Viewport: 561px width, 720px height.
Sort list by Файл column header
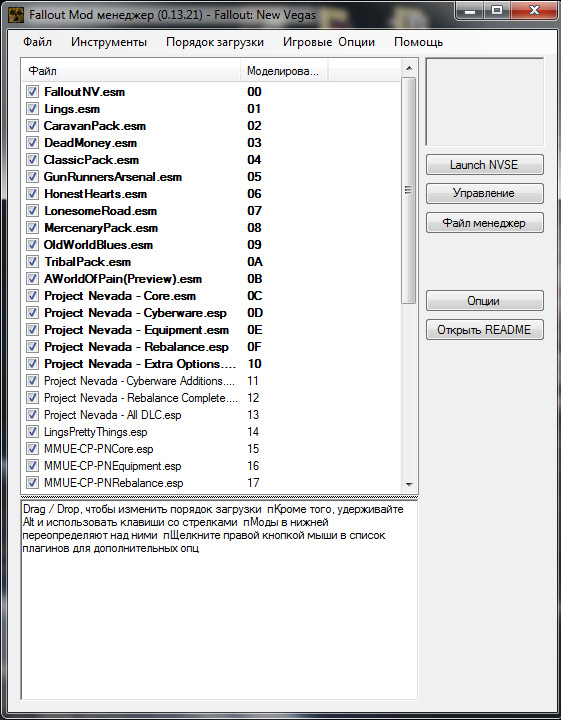(x=131, y=71)
